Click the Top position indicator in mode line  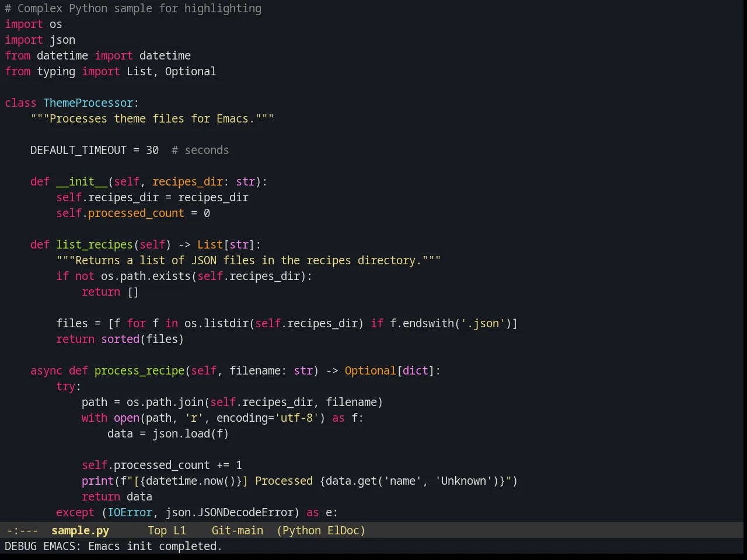pyautogui.click(x=157, y=530)
